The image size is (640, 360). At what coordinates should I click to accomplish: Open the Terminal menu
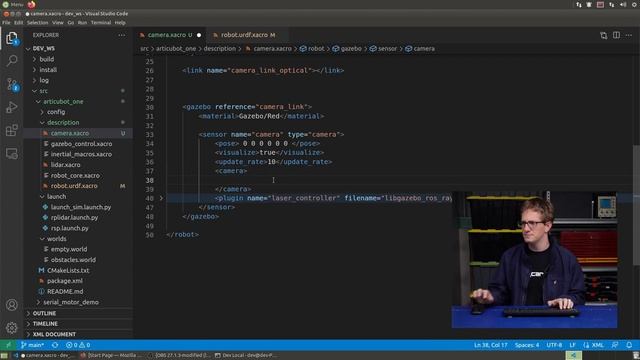pos(101,23)
